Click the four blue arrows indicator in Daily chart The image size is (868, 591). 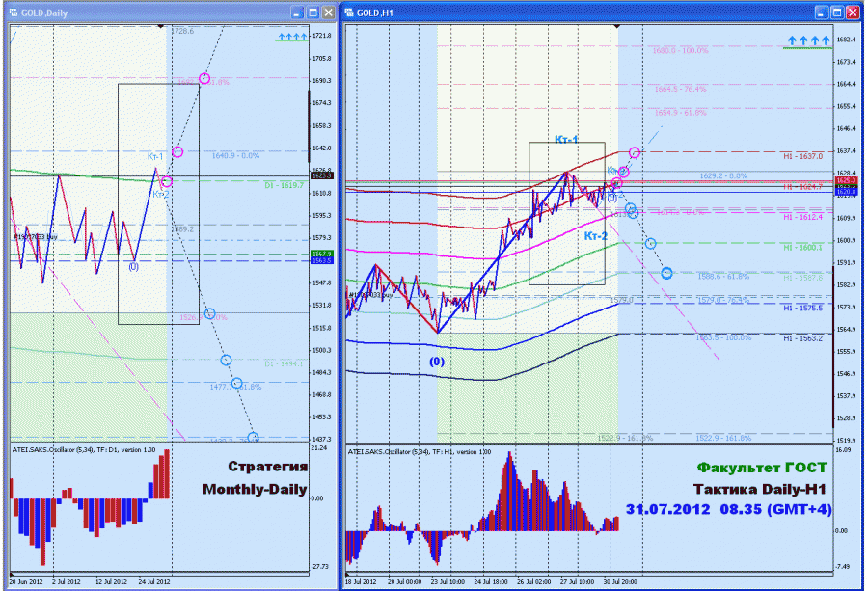click(x=292, y=37)
